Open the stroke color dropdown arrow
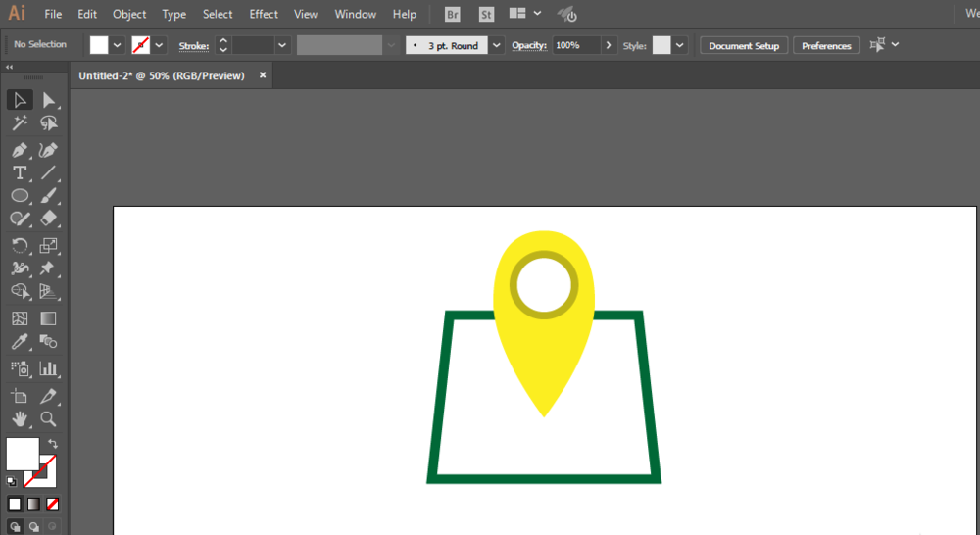Screen dimensions: 980x535 point(159,45)
